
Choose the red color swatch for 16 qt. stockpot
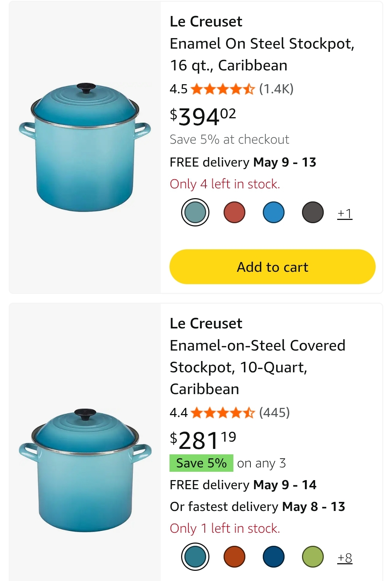pyautogui.click(x=234, y=212)
